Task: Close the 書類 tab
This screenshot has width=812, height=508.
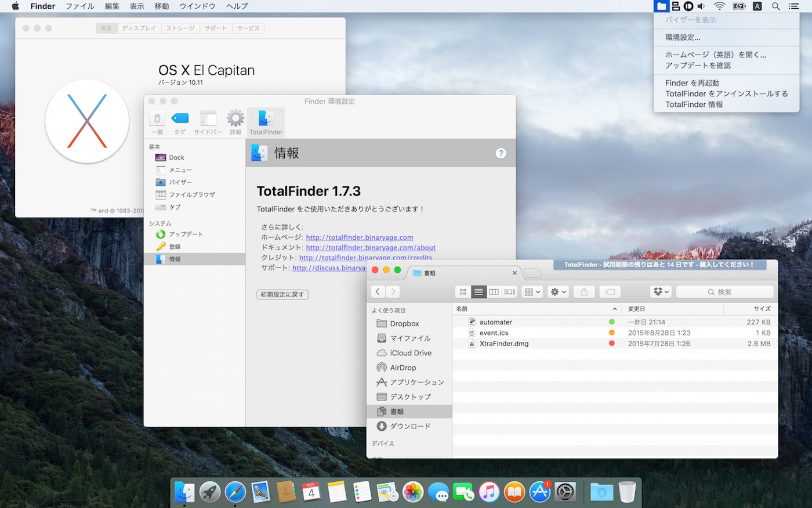Action: pyautogui.click(x=514, y=273)
